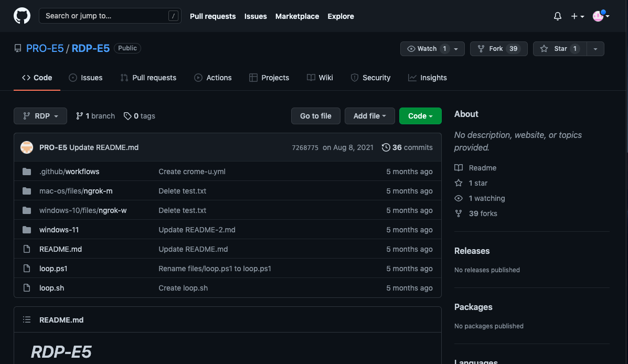628x364 pixels.
Task: Focus the Search or jump to field
Action: (x=110, y=16)
